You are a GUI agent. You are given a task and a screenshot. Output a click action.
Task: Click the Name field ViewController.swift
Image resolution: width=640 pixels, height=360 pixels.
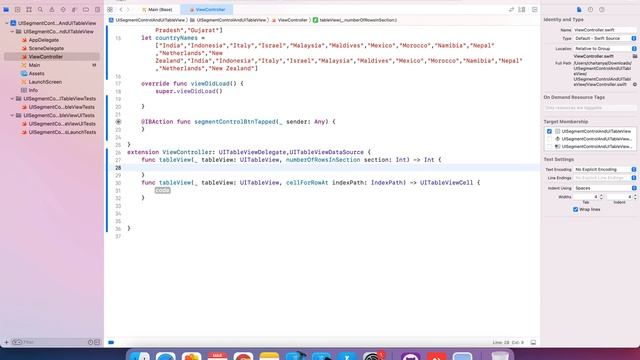click(x=604, y=30)
